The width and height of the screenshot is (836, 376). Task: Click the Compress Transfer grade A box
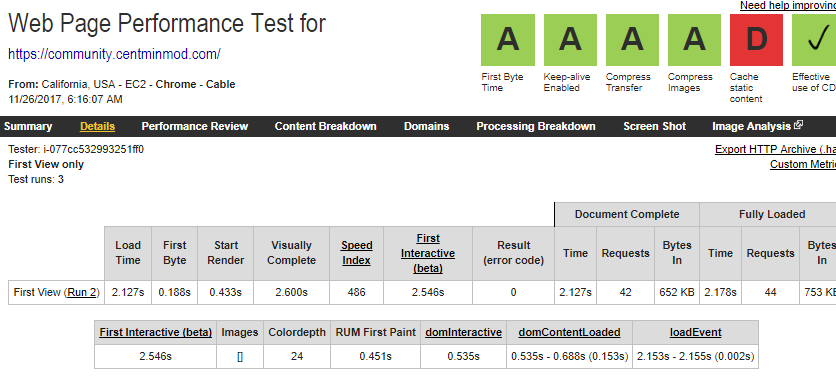click(x=632, y=40)
